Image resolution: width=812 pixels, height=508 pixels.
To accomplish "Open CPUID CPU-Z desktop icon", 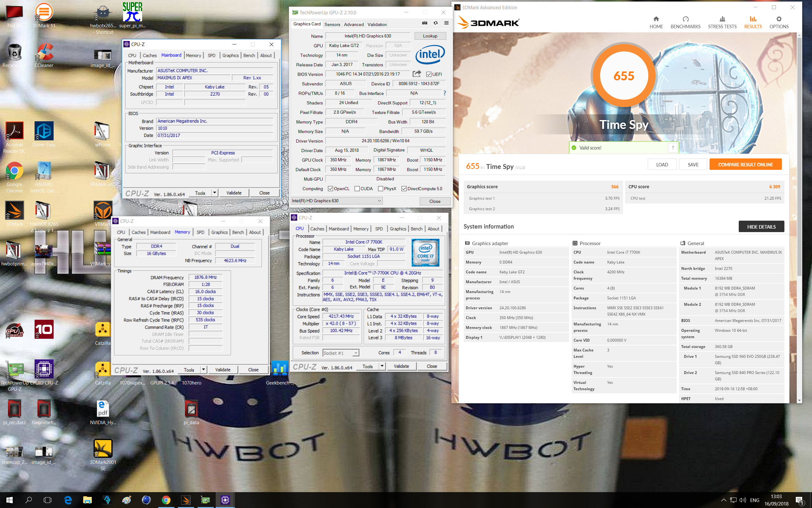I will [x=44, y=372].
